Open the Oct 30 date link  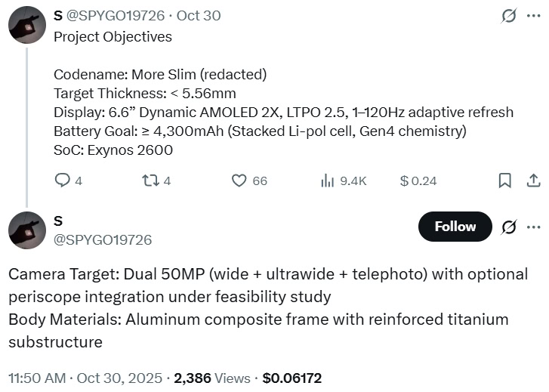[199, 16]
